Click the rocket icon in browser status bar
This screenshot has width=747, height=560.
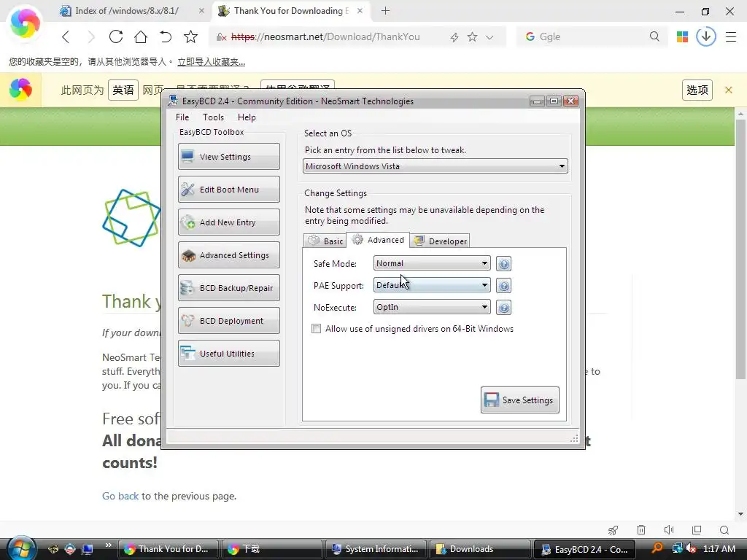(613, 530)
